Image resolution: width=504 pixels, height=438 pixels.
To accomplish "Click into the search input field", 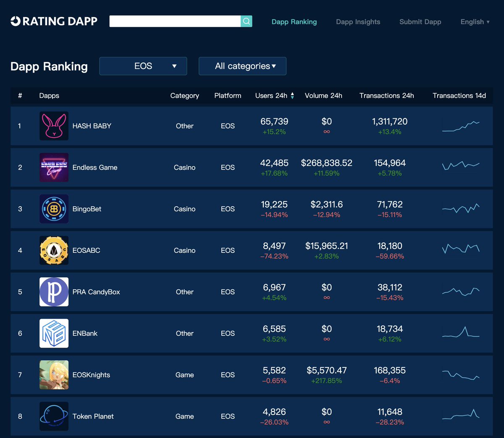I will [175, 21].
